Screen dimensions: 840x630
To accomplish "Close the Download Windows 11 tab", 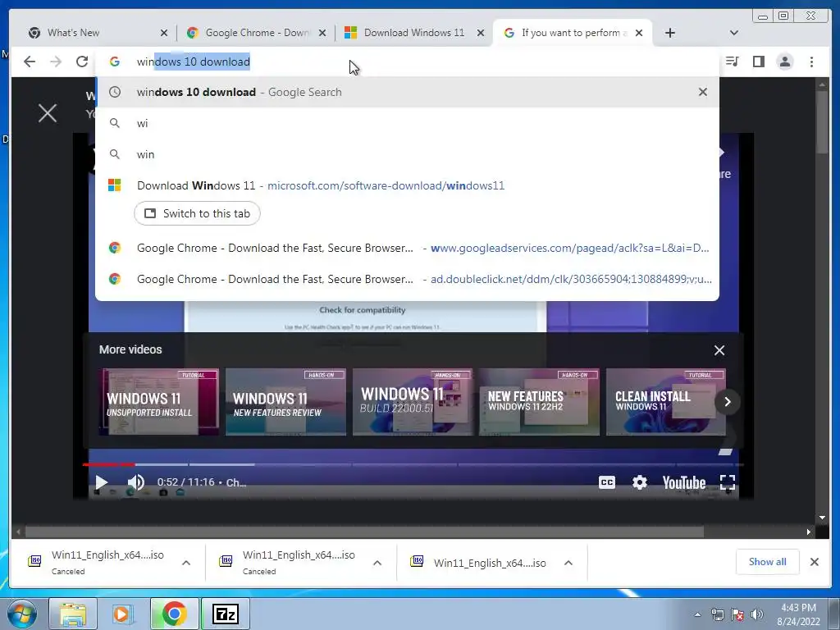I will tap(481, 33).
